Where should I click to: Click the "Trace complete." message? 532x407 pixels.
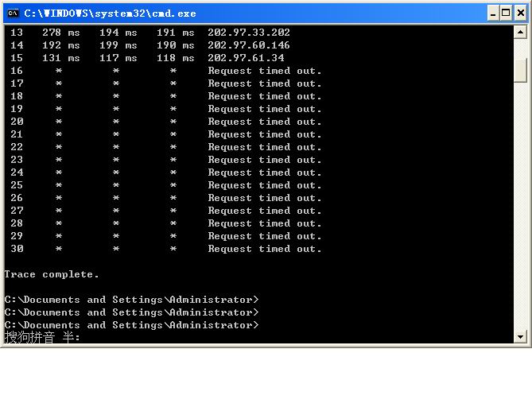pos(52,274)
